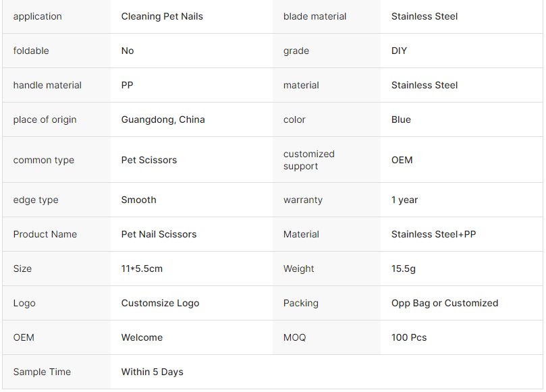This screenshot has width=546, height=392.
Task: Select the 'Smooth' edge type value
Action: point(138,200)
